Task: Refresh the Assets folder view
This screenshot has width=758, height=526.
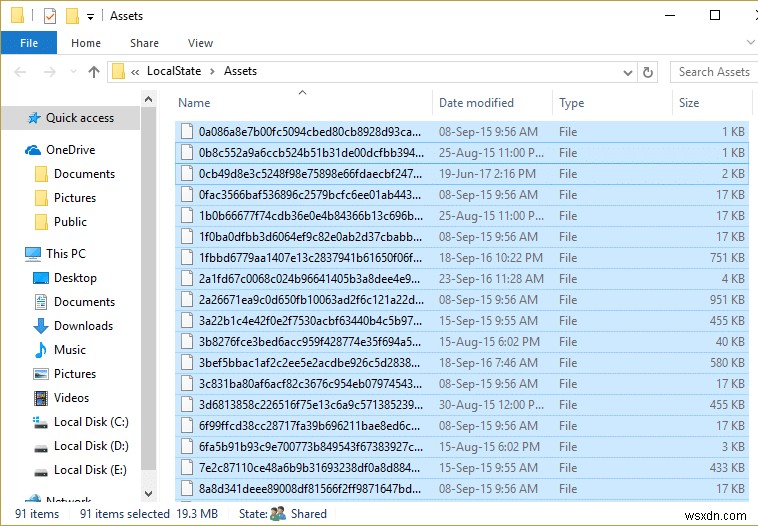Action: [648, 73]
